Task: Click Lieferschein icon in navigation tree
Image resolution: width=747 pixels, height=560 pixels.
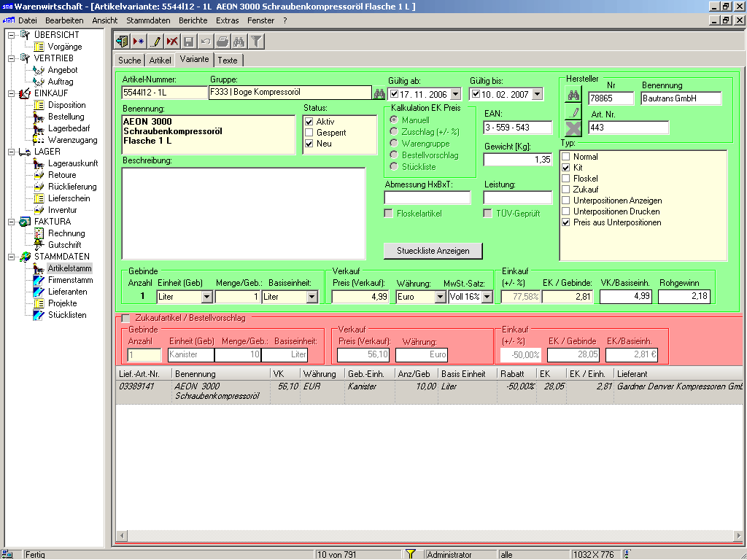Action: pyautogui.click(x=38, y=198)
